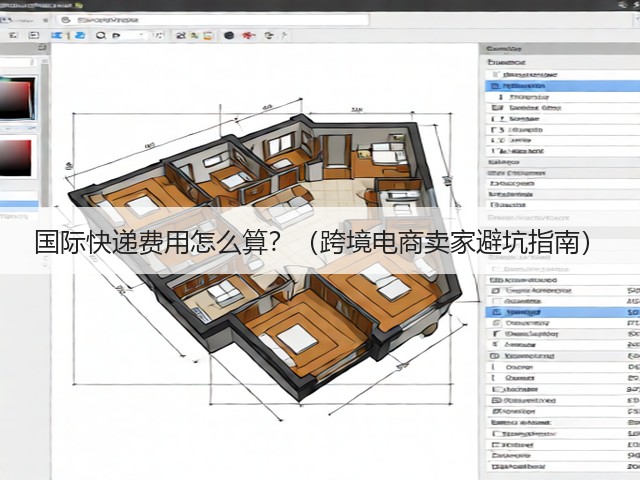The height and width of the screenshot is (480, 640).
Task: Click the address bar text field
Action: click(213, 20)
